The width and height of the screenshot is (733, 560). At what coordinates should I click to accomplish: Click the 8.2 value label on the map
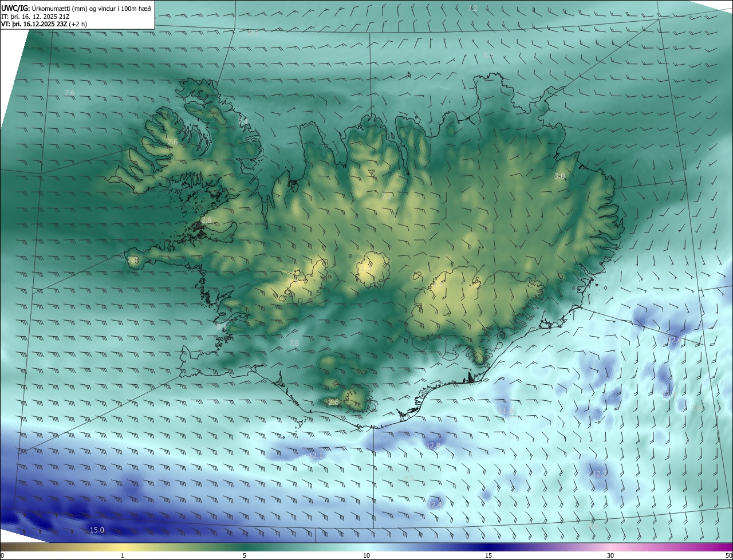(x=488, y=54)
